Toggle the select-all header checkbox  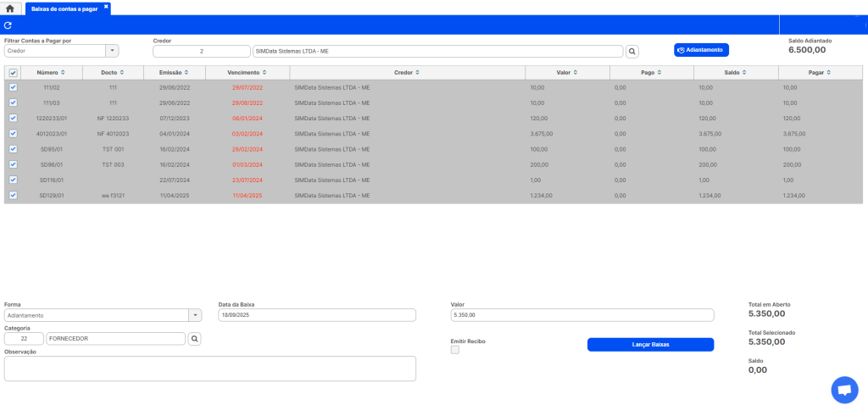click(x=13, y=73)
